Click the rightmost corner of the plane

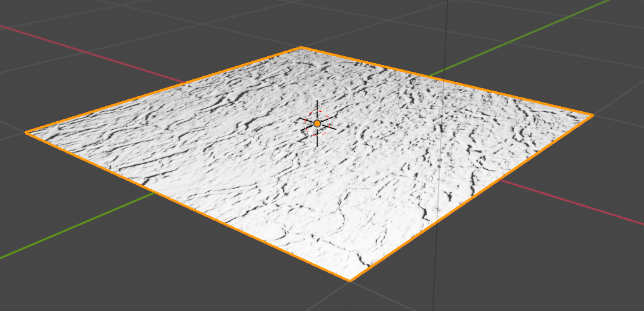click(x=592, y=115)
